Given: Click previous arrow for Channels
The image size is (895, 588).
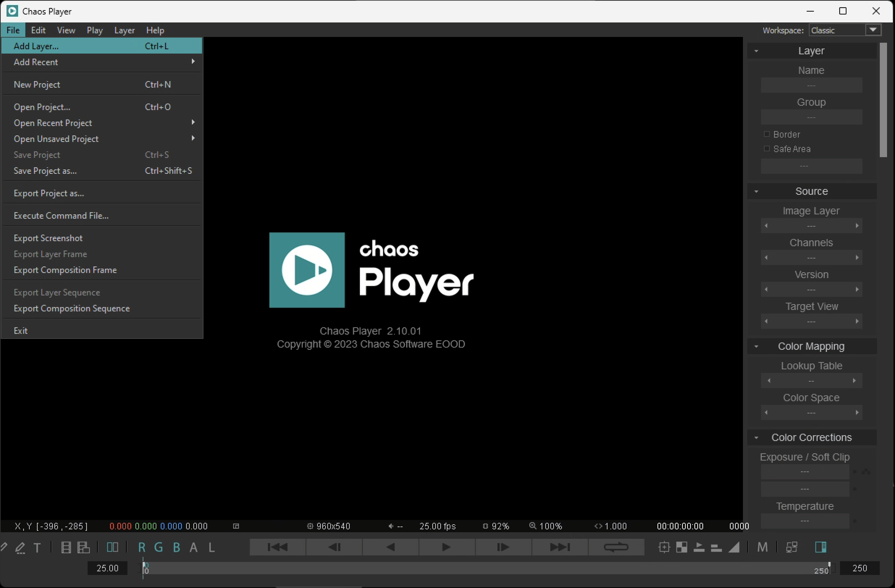Looking at the screenshot, I should (x=766, y=258).
